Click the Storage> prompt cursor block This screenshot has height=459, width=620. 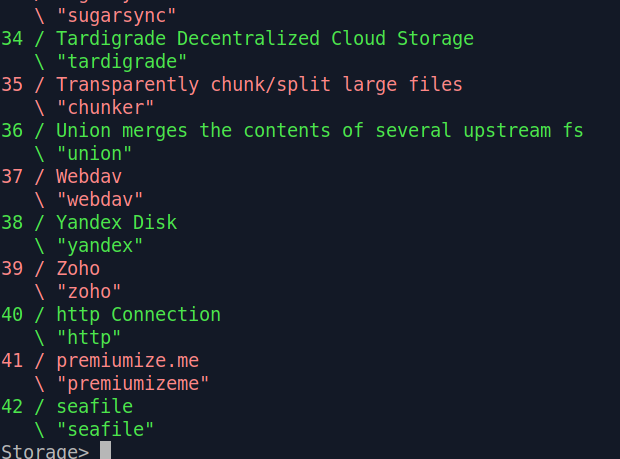pyautogui.click(x=105, y=450)
